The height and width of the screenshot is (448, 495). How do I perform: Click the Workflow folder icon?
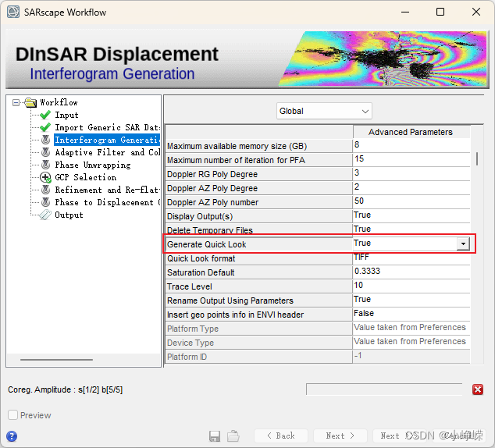30,102
